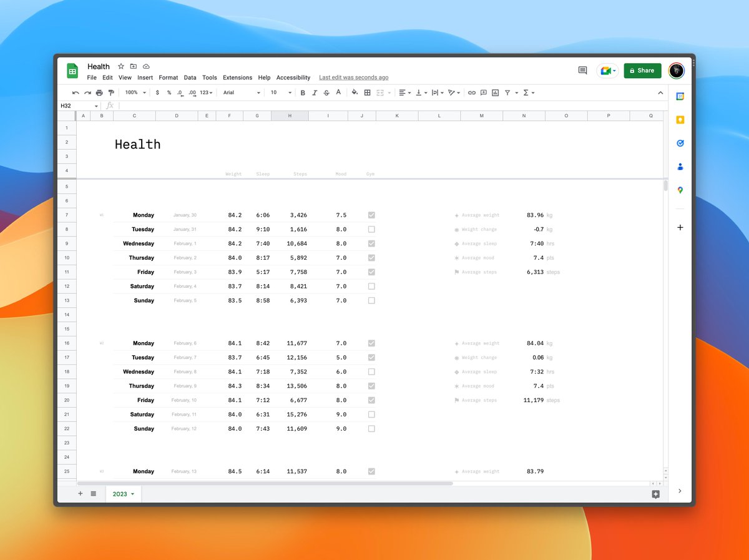
Task: Toggle strikethrough formatting
Action: (326, 92)
